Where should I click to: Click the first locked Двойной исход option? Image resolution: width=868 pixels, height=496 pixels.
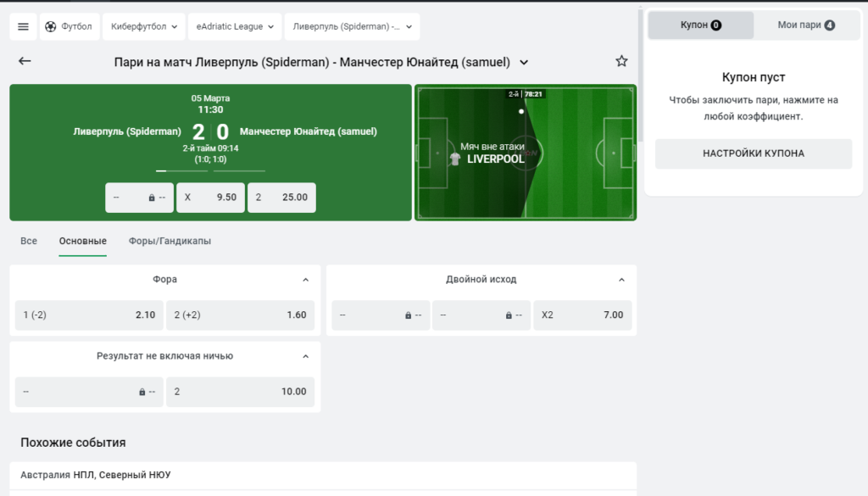[x=381, y=315]
